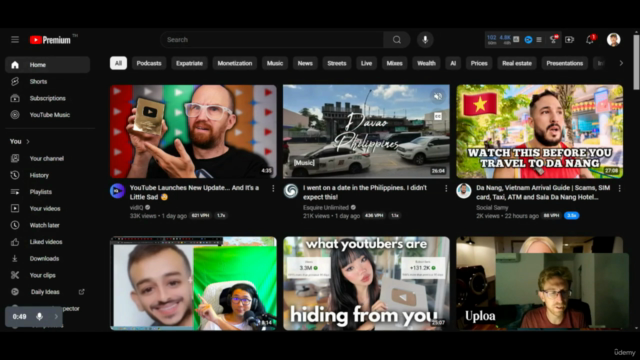The image size is (640, 360).
Task: Play the 'hiding from you' thumbnail video
Action: [367, 283]
